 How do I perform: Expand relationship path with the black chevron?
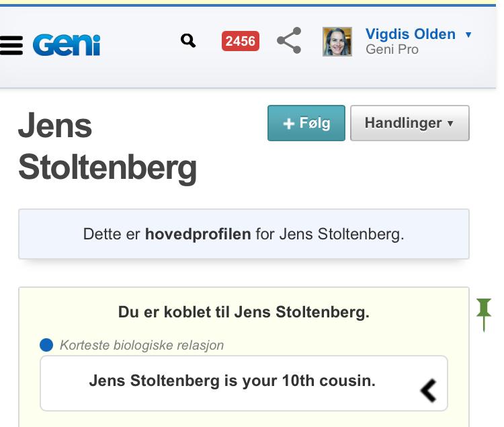[428, 389]
